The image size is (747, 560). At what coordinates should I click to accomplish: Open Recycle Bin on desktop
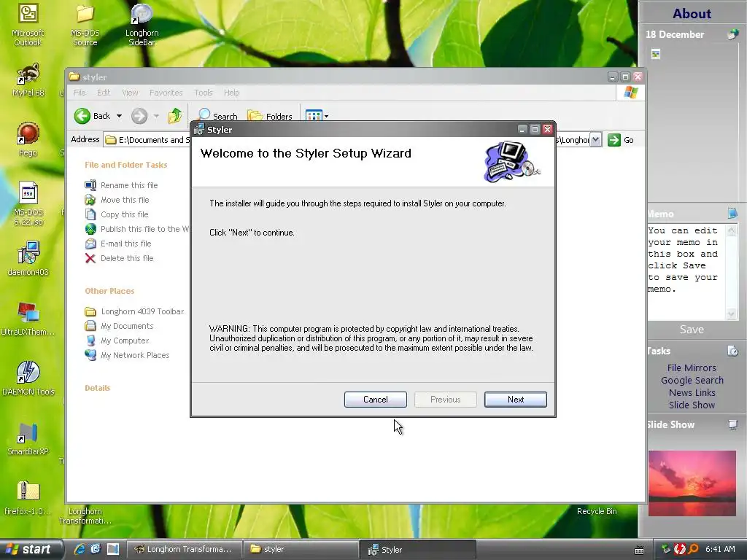(597, 511)
